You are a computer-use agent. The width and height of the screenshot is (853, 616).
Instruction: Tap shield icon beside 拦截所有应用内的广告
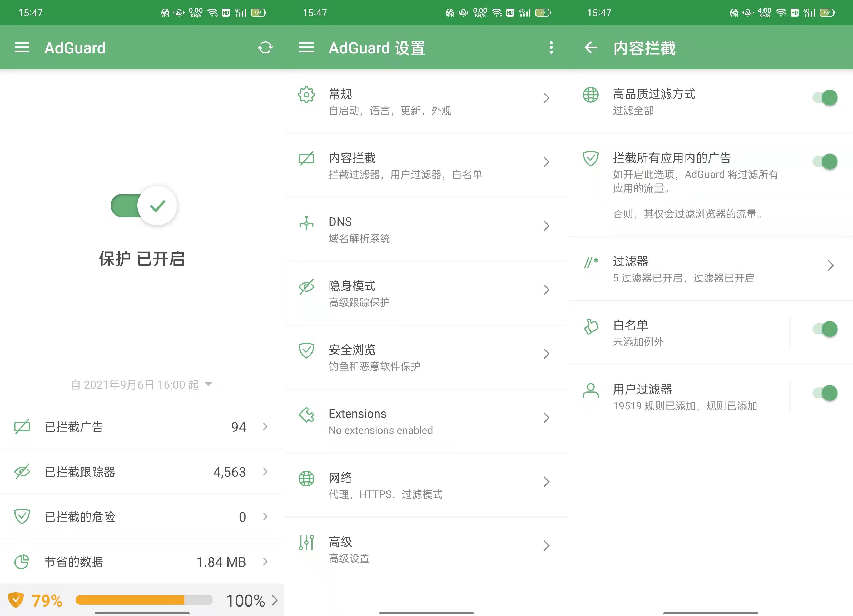(x=591, y=159)
